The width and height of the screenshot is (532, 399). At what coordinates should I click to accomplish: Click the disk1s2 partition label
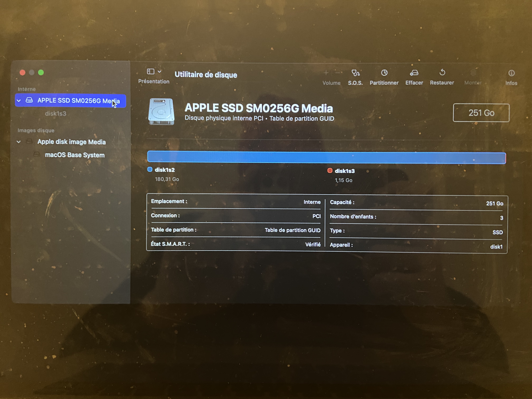[165, 170]
